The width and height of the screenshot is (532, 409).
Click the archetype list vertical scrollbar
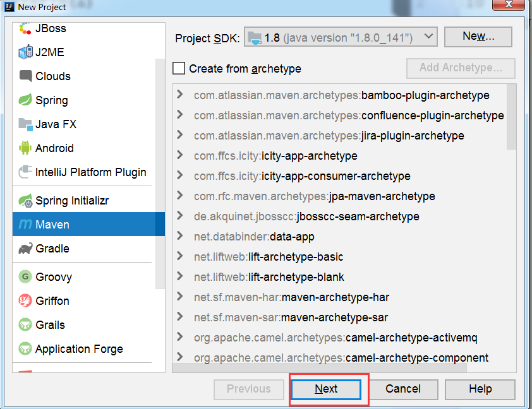pos(511,117)
